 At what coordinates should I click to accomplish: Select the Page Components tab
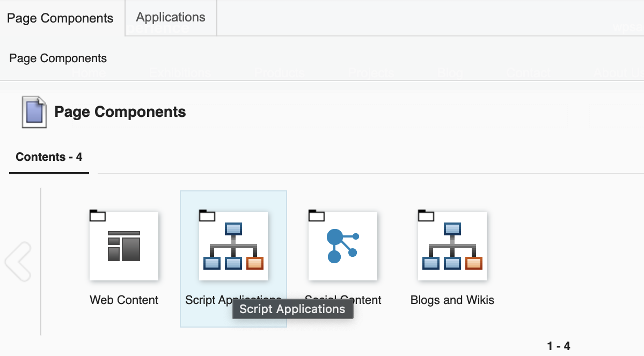(60, 18)
